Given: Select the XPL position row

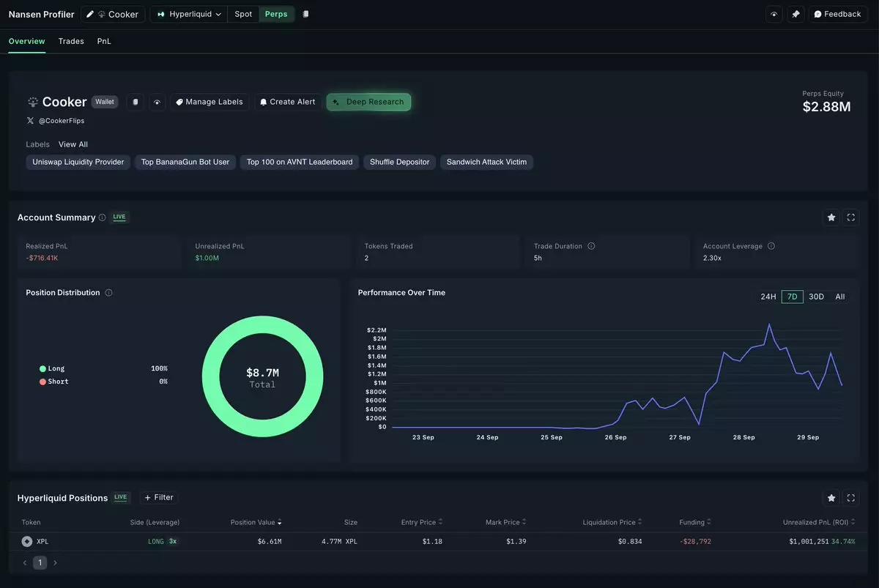Looking at the screenshot, I should (439, 542).
